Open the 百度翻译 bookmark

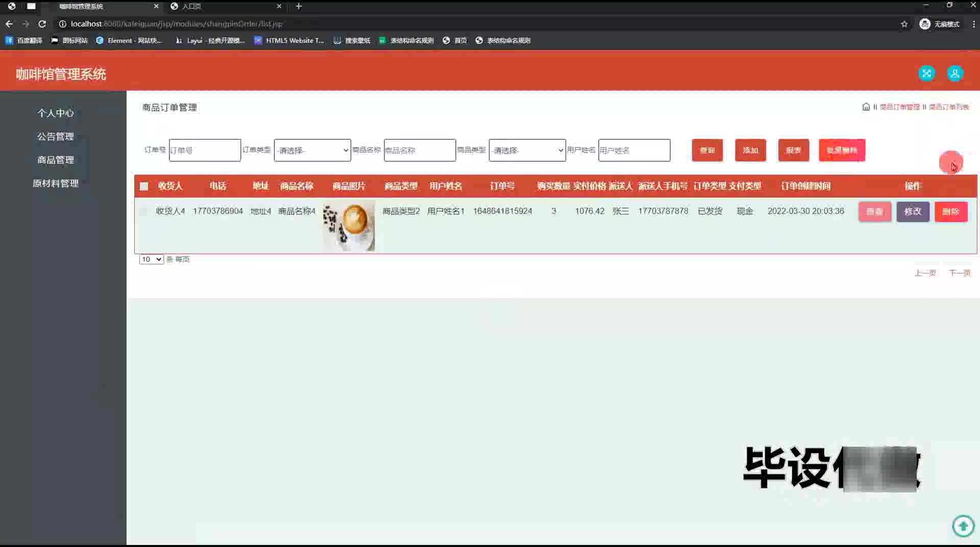pyautogui.click(x=24, y=40)
